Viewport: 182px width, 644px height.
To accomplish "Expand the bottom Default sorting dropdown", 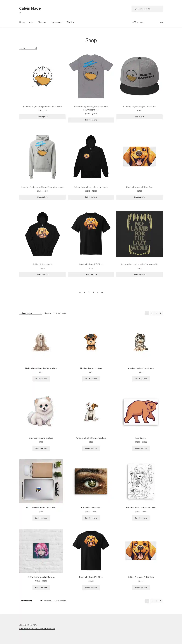I will 31,601.
